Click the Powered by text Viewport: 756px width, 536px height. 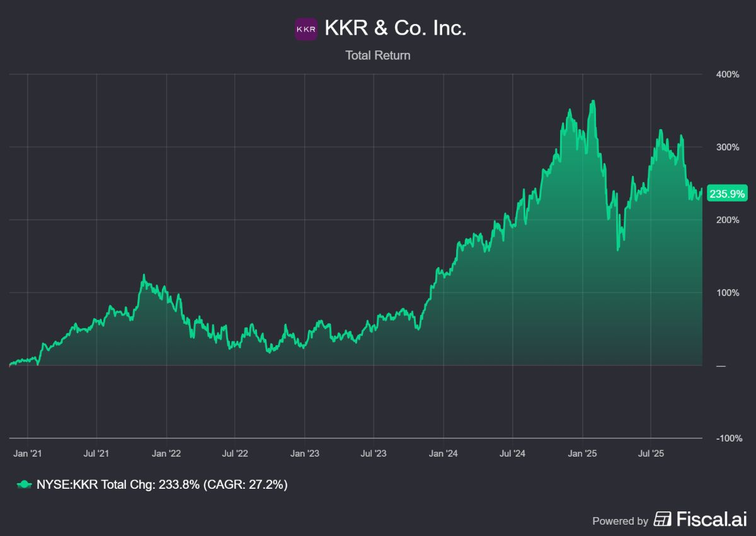point(620,521)
